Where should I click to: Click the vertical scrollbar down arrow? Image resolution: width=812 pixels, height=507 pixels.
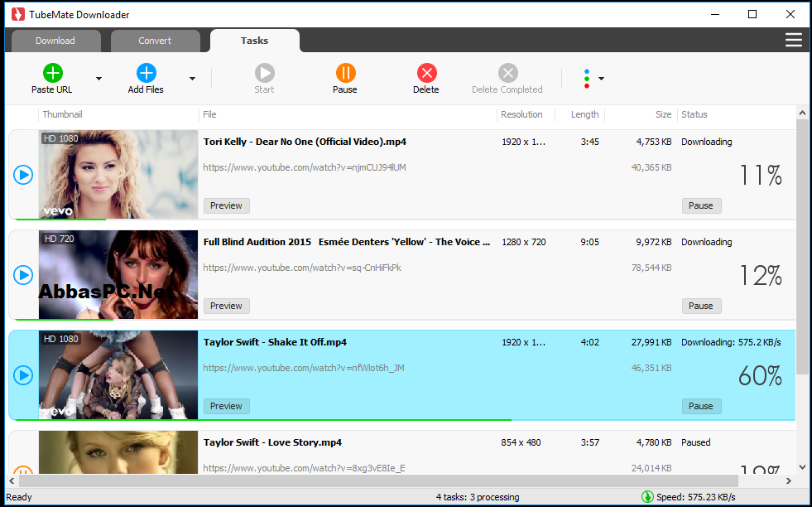click(802, 467)
